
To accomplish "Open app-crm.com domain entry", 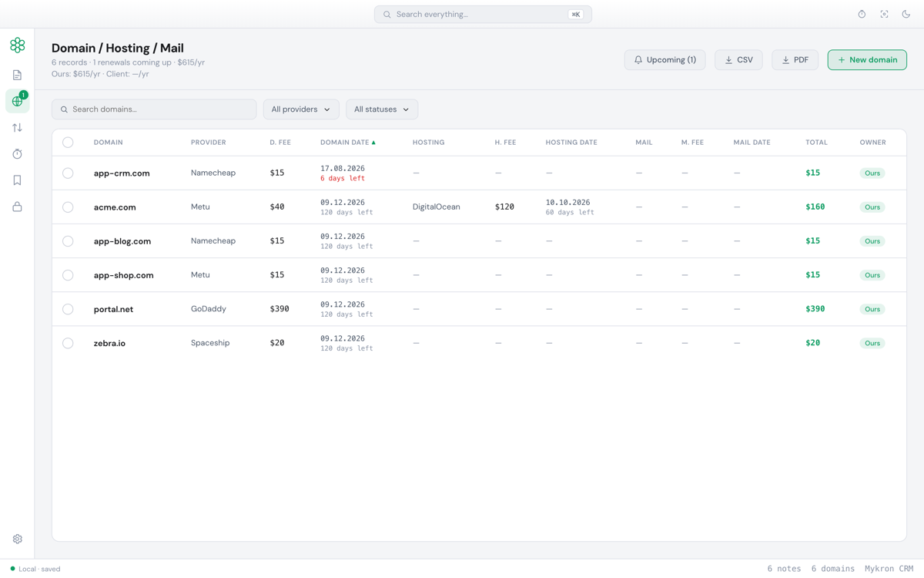I will pyautogui.click(x=122, y=173).
